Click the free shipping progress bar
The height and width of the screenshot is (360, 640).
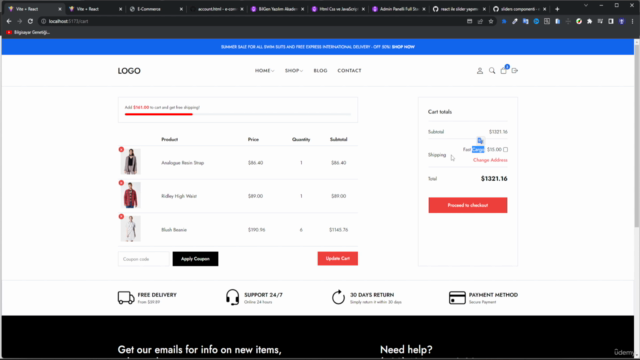coord(238,114)
